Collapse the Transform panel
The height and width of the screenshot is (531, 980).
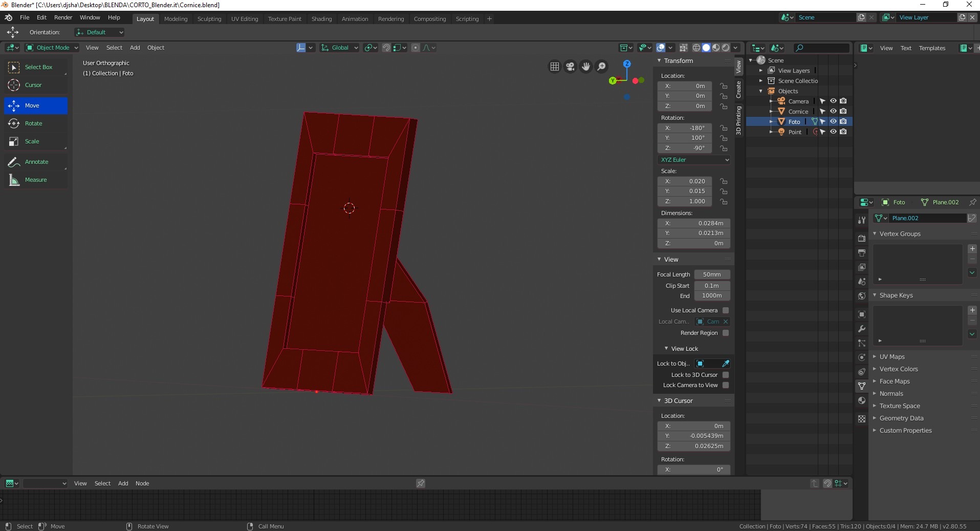[x=659, y=61]
